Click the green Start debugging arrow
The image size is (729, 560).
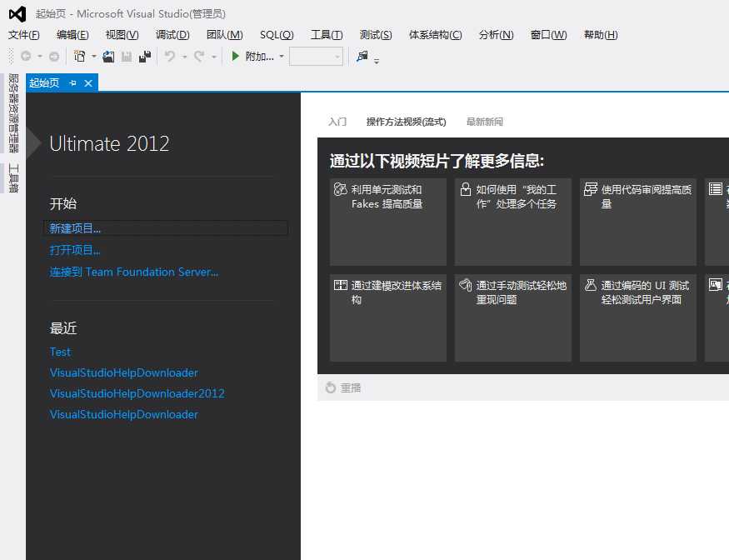(235, 57)
